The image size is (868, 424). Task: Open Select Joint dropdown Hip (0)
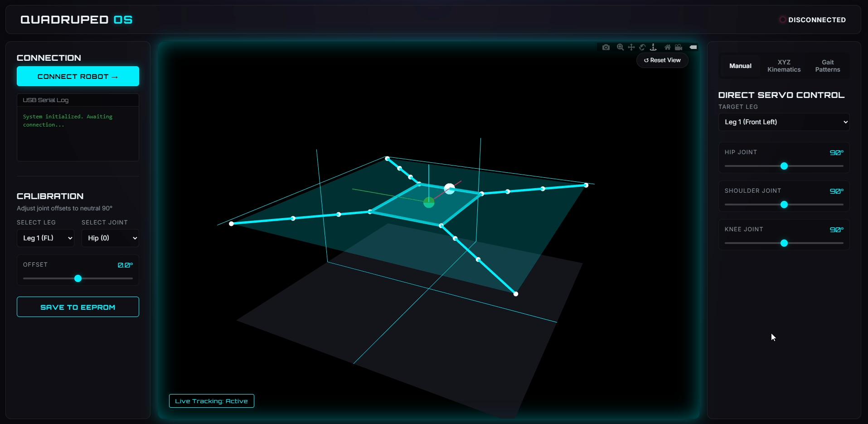tap(110, 238)
